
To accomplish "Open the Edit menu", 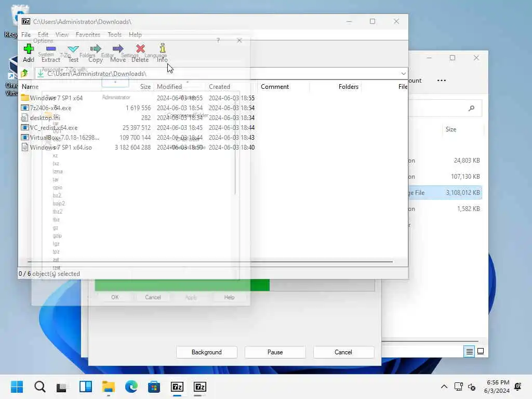I will coord(43,35).
